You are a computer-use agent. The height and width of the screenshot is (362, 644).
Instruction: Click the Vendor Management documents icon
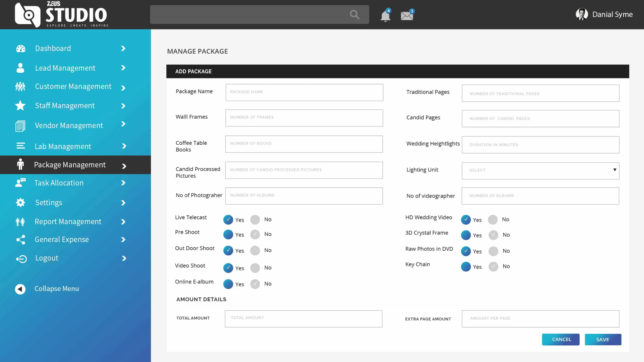[20, 126]
